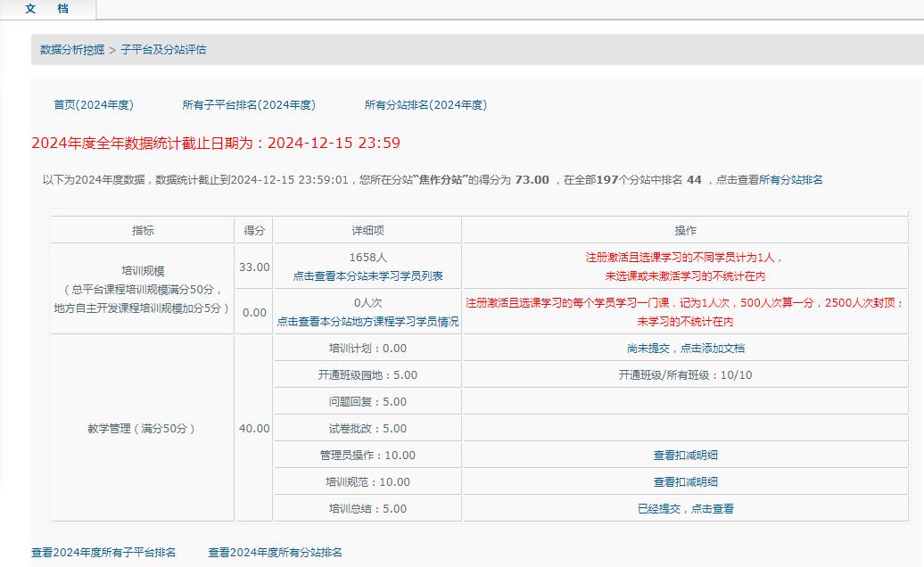The image size is (924, 567).
Task: Click the 操作 column header
Action: (685, 231)
